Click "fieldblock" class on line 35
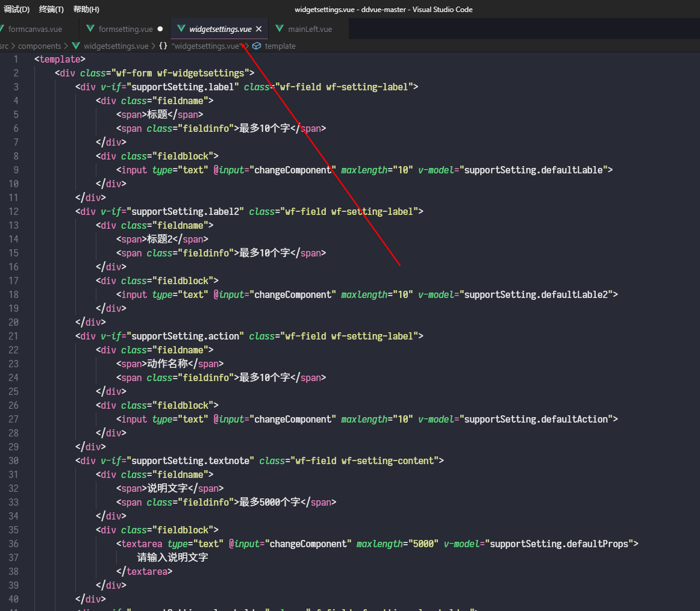Image resolution: width=700 pixels, height=611 pixels. tap(183, 530)
